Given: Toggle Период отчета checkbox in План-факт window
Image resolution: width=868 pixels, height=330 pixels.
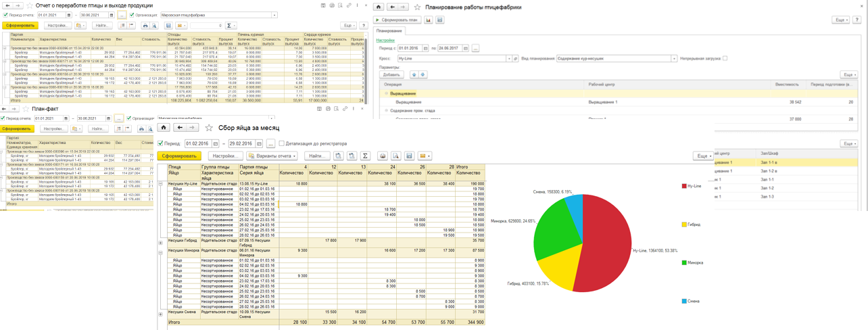Looking at the screenshot, I should (3, 118).
